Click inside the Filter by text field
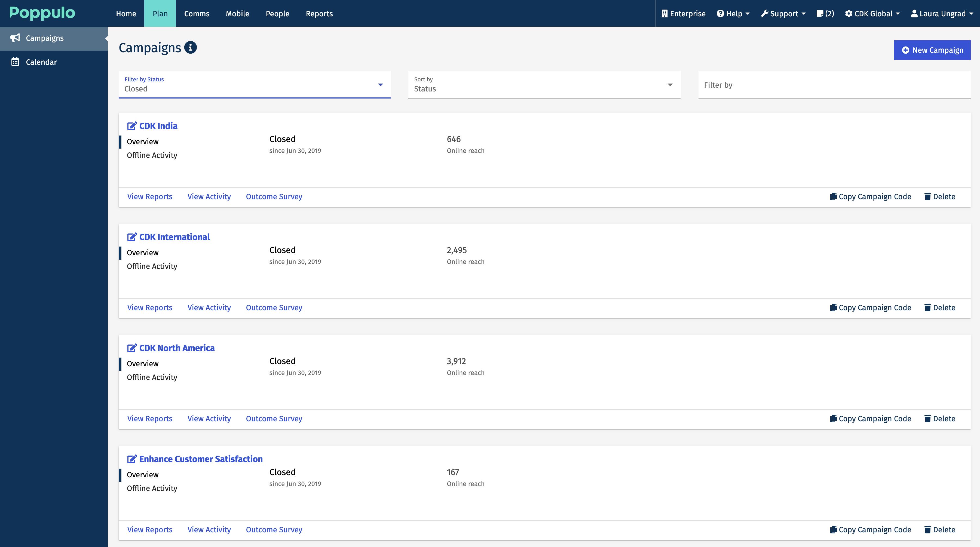 [x=799, y=85]
